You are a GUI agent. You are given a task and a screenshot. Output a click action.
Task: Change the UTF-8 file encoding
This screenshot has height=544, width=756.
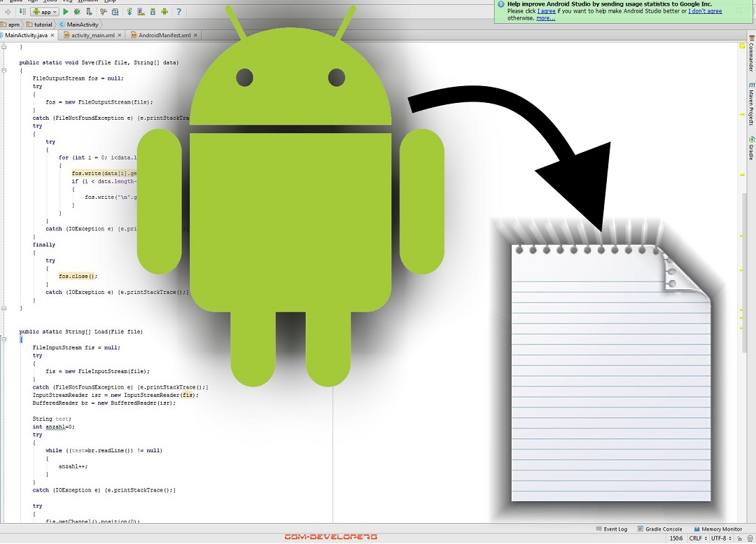tap(722, 538)
